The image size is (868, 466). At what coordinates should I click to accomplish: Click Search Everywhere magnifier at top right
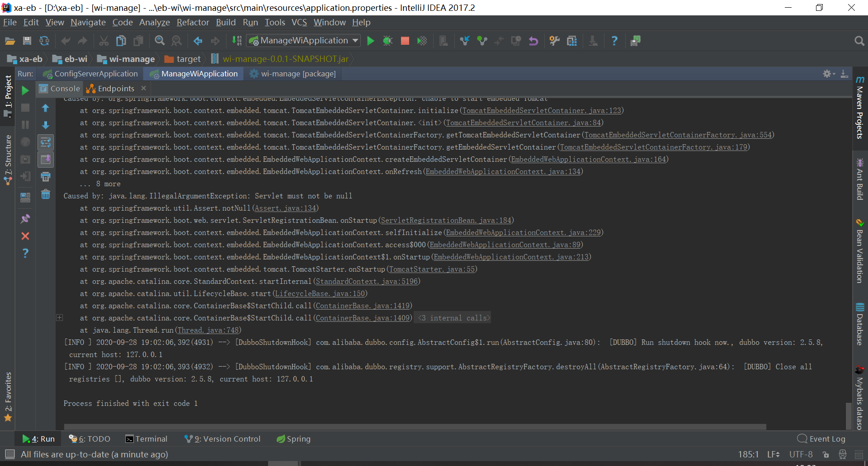coord(859,41)
